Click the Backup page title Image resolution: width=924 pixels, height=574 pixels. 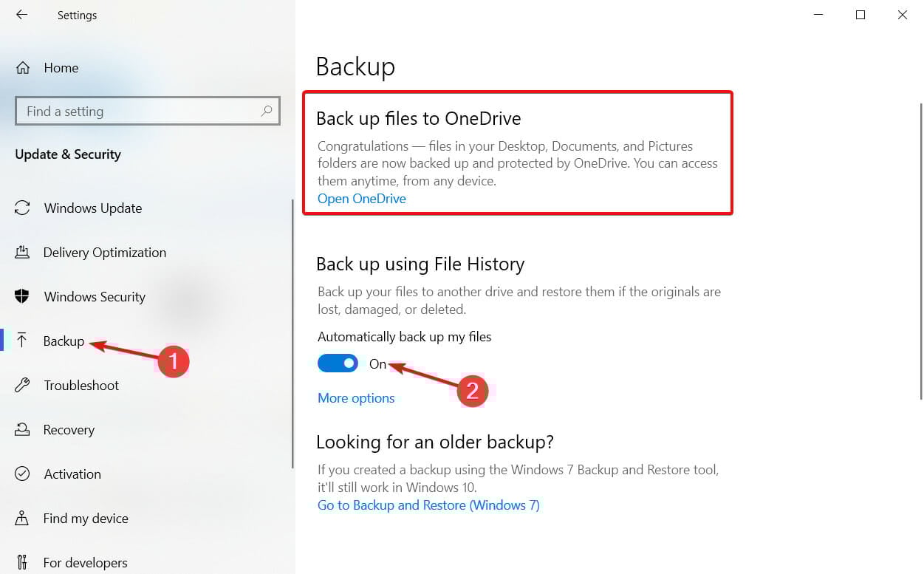click(355, 66)
